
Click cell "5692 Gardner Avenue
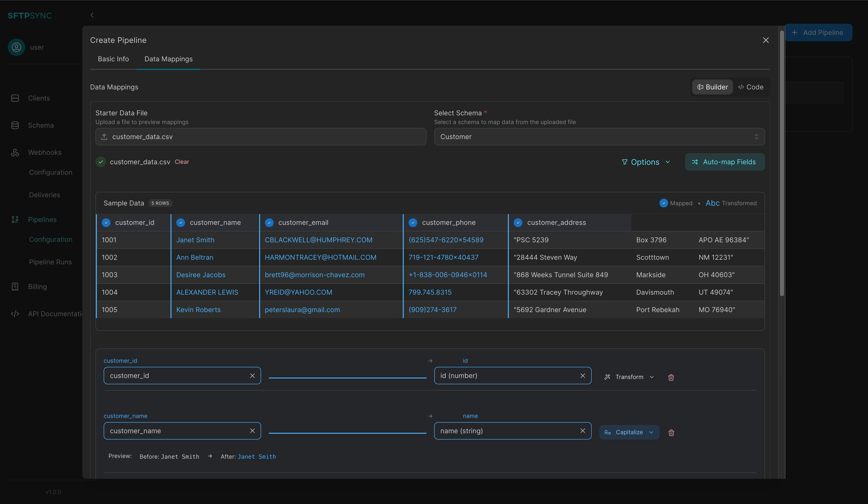click(x=550, y=310)
